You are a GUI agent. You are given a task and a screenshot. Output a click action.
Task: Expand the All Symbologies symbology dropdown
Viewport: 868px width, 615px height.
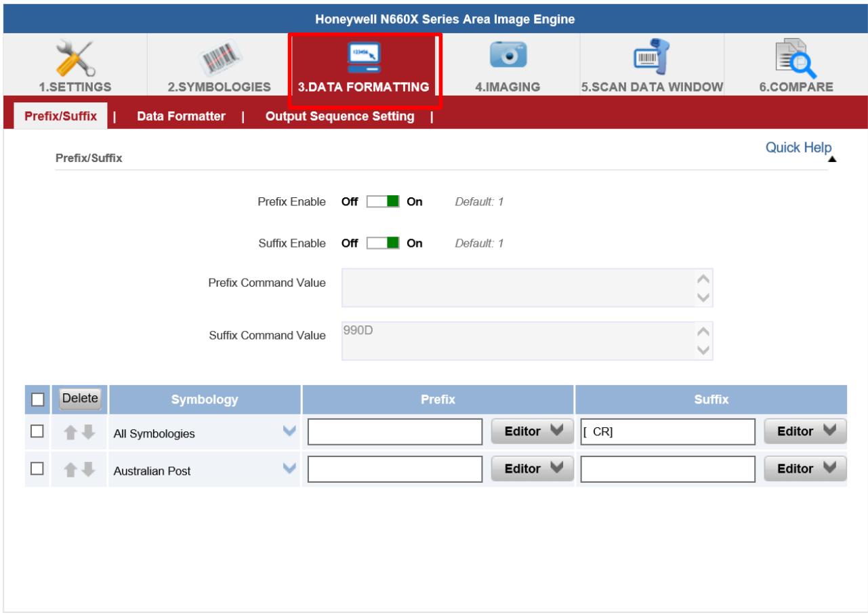pyautogui.click(x=290, y=433)
